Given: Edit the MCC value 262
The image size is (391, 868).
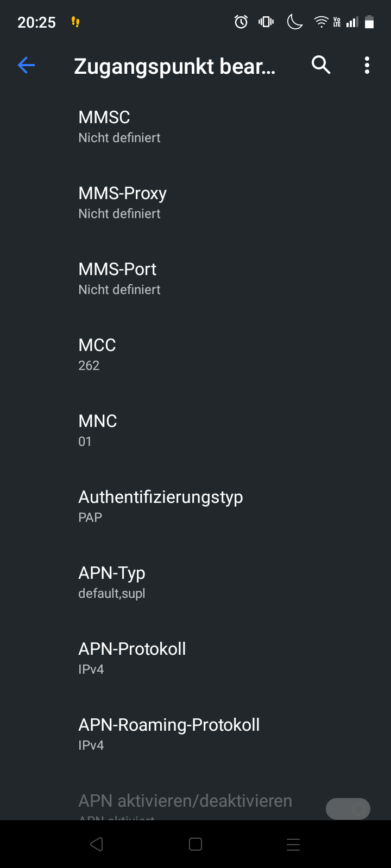Looking at the screenshot, I should click(98, 354).
